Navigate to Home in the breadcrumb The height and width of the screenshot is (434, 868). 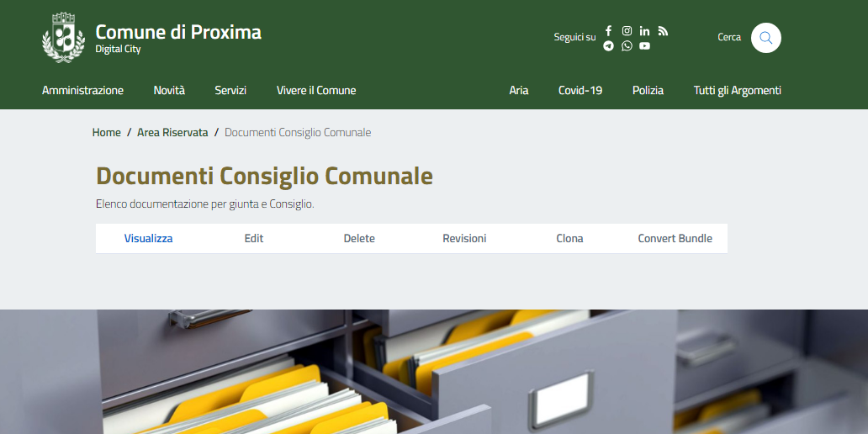[x=107, y=133]
